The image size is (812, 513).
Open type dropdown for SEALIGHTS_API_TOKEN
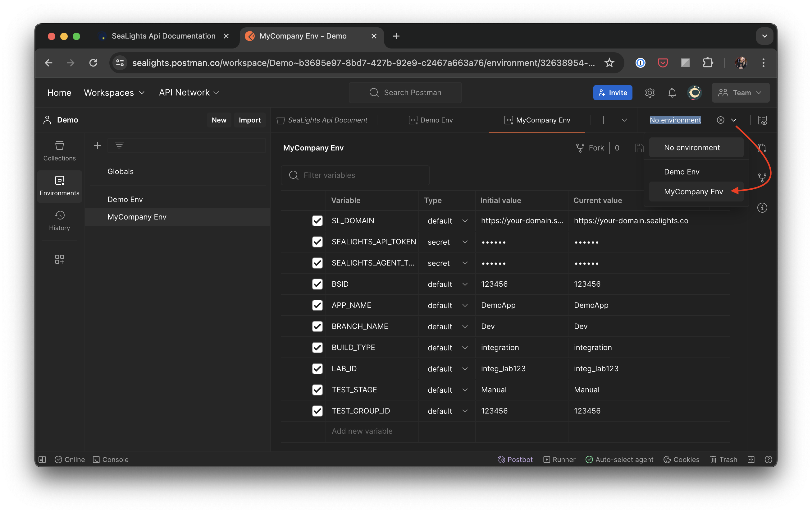pyautogui.click(x=447, y=242)
